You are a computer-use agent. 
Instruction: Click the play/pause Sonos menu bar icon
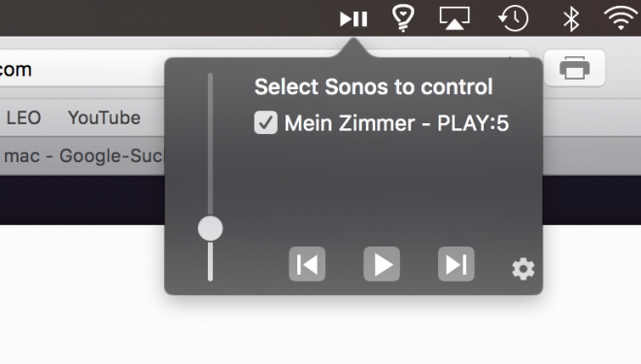point(354,18)
